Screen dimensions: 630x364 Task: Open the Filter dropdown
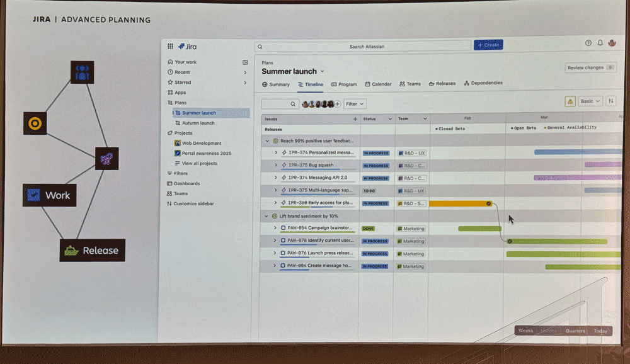[354, 104]
